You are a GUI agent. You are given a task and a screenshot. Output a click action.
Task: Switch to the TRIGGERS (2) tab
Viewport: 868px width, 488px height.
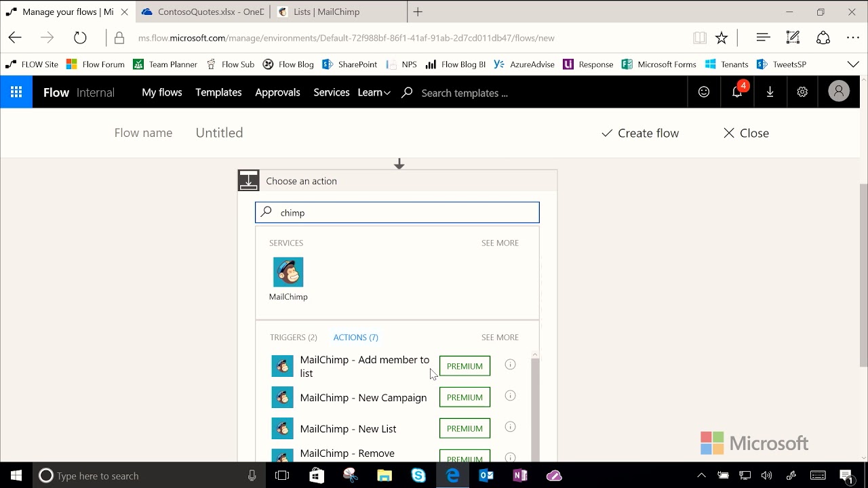click(x=294, y=338)
